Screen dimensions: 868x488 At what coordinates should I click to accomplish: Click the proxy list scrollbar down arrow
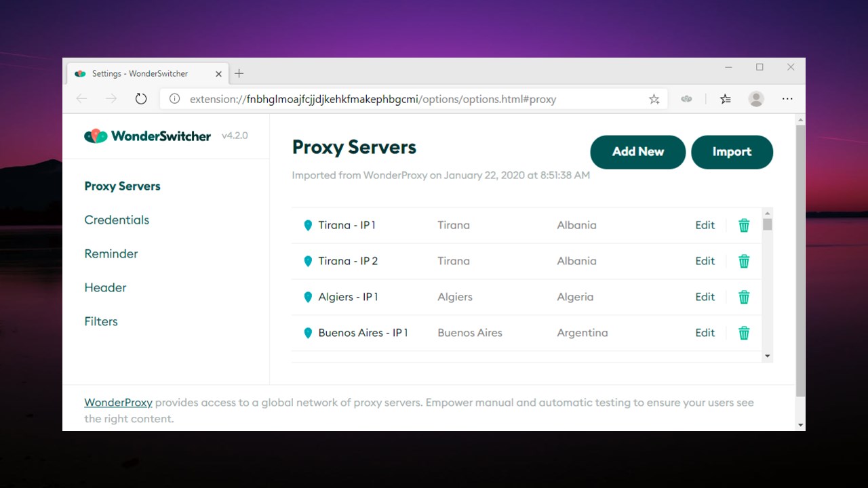(767, 356)
